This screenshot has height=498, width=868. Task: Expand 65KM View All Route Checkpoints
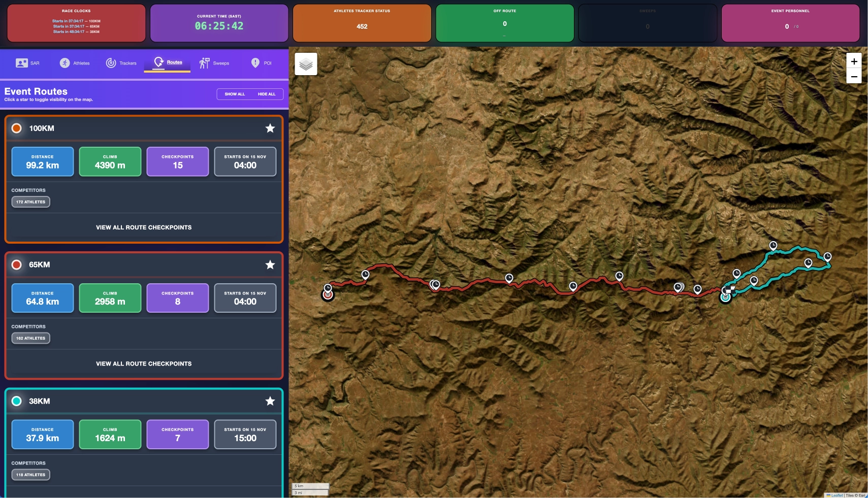(144, 364)
